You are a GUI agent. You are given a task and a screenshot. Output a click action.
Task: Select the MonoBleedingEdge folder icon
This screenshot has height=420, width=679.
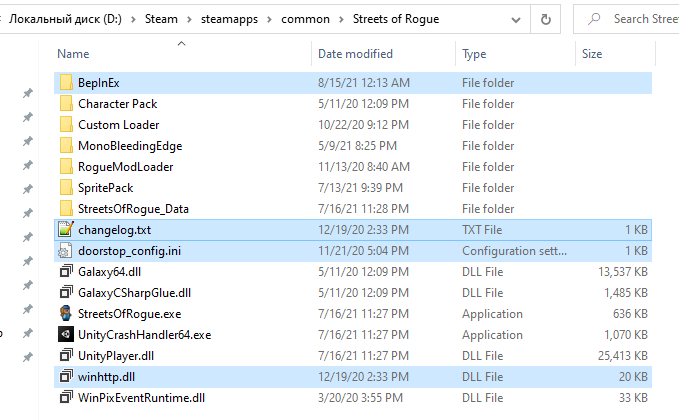pyautogui.click(x=66, y=145)
